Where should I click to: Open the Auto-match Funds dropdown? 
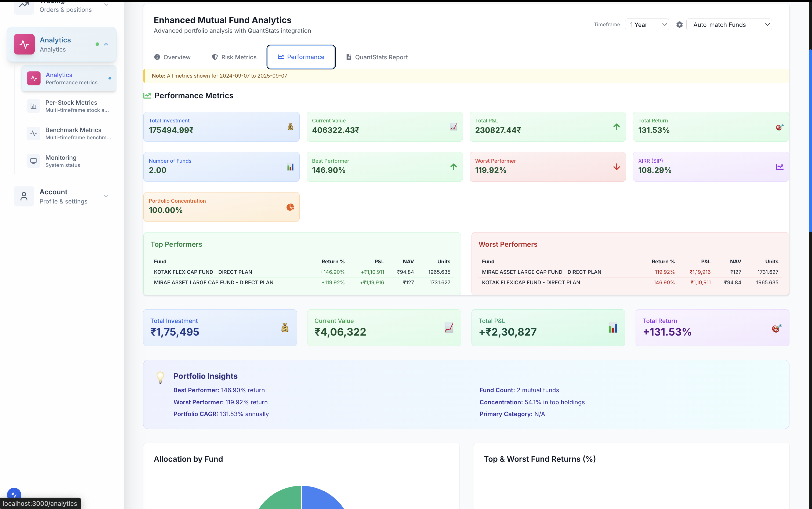730,24
